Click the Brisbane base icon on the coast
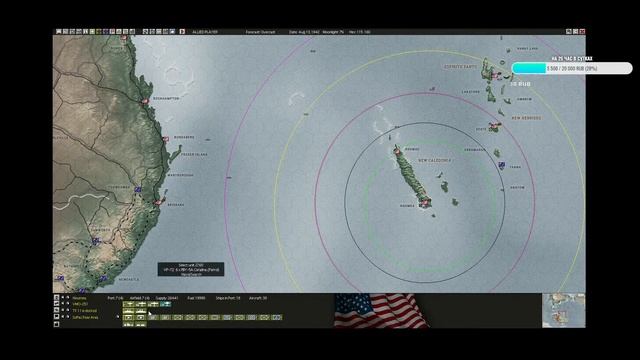 [x=158, y=202]
